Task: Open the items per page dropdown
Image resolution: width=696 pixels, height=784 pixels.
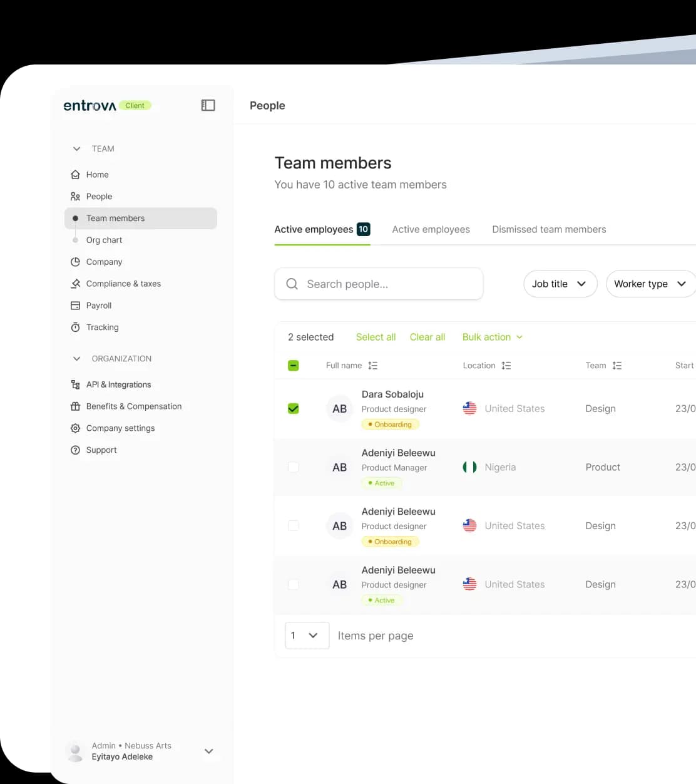Action: pos(307,636)
